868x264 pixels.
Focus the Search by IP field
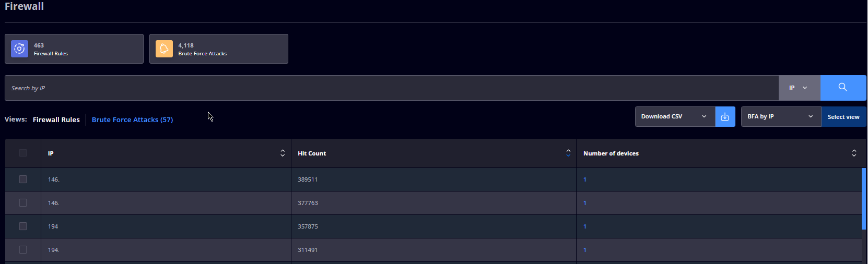pos(392,88)
